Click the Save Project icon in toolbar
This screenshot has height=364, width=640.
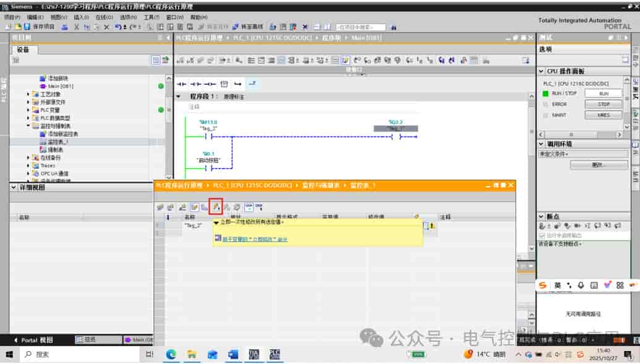click(x=27, y=27)
